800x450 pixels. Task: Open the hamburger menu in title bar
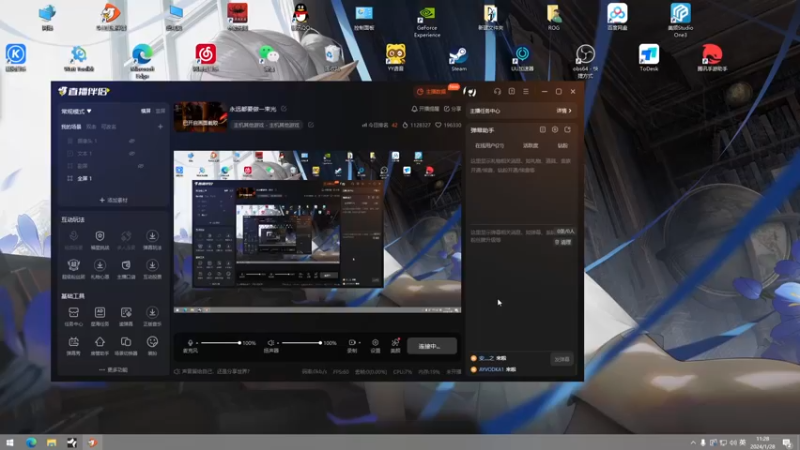(x=526, y=91)
